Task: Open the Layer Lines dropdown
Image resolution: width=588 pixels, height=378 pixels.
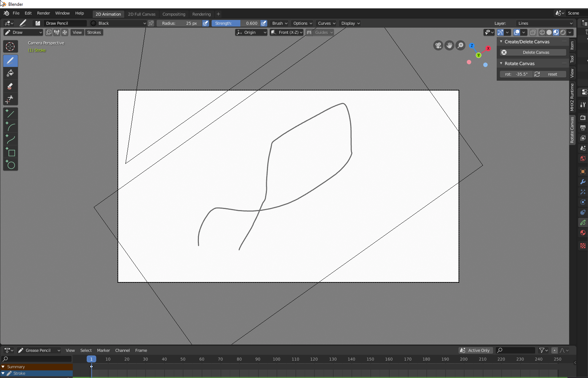Action: click(x=545, y=23)
